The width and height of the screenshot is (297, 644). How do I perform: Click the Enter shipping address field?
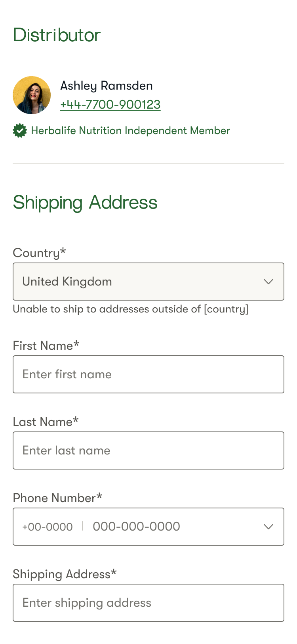point(148,603)
